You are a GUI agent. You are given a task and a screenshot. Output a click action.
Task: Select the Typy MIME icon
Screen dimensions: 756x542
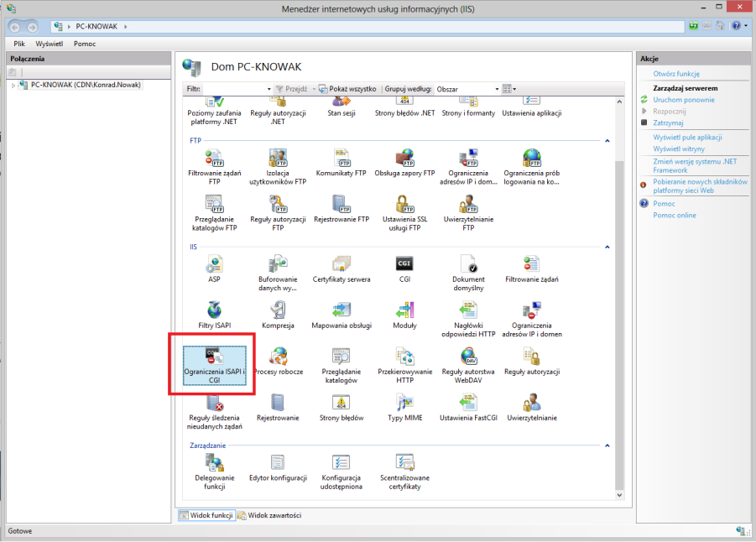pyautogui.click(x=404, y=408)
